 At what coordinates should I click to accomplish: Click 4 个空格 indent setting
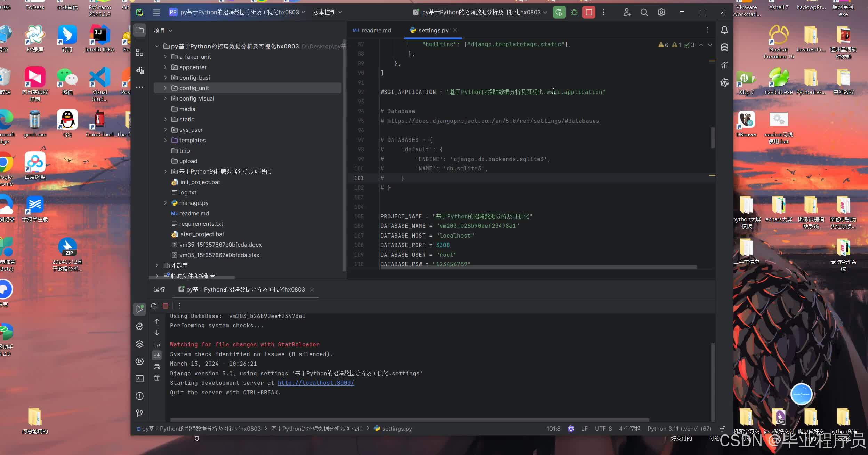click(x=629, y=429)
